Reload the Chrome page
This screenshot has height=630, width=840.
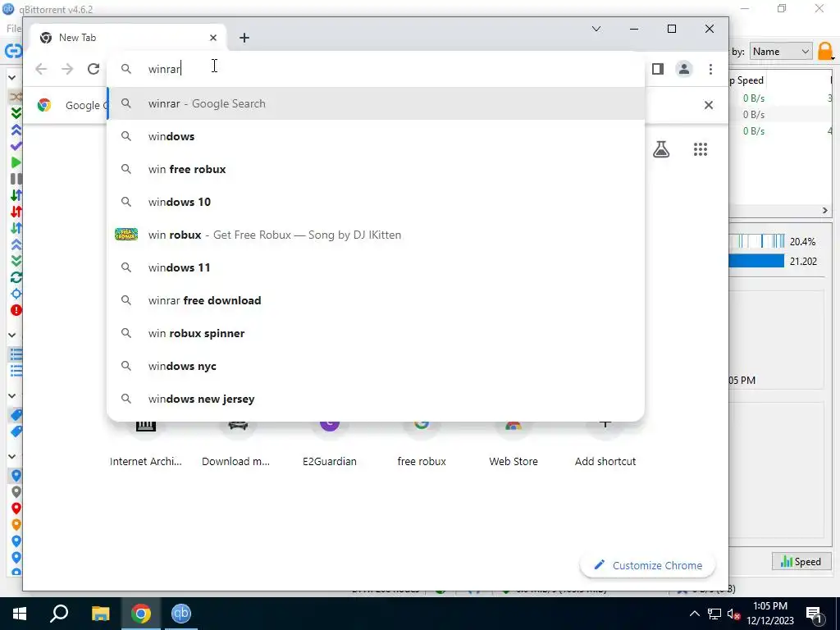point(94,69)
